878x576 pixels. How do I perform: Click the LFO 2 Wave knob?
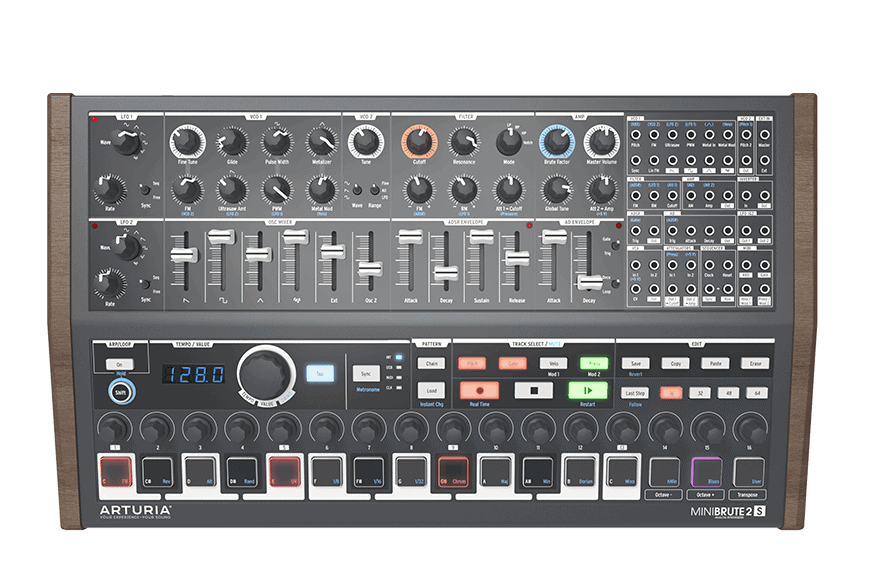pos(126,247)
